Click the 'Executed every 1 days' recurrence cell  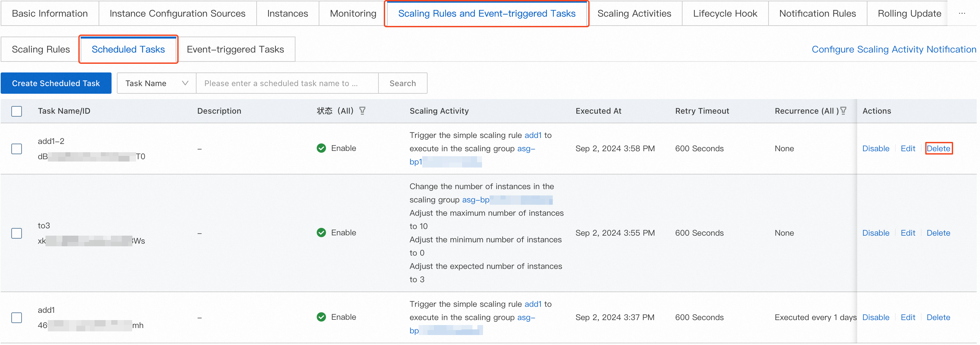(x=816, y=318)
